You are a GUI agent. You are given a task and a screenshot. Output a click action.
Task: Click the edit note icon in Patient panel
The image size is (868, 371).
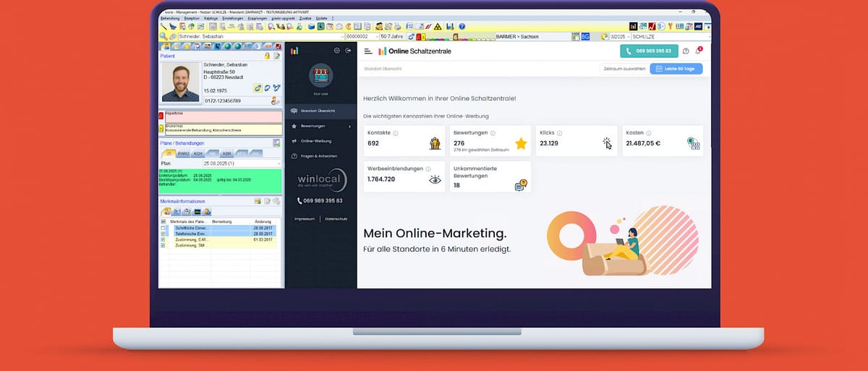pyautogui.click(x=277, y=56)
